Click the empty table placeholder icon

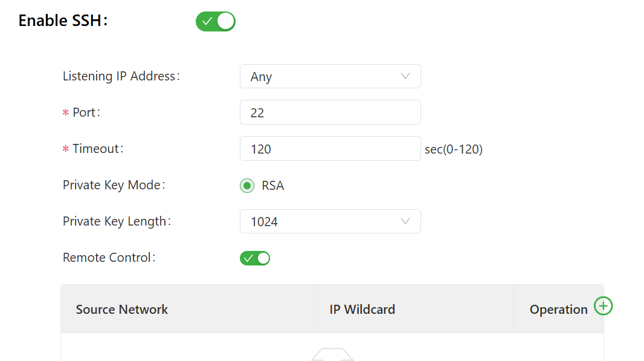click(332, 354)
